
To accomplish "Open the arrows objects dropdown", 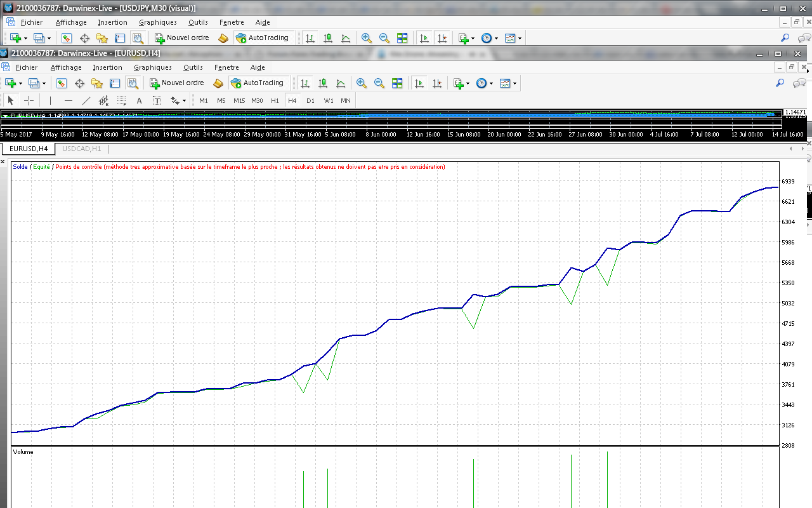I will click(x=178, y=100).
